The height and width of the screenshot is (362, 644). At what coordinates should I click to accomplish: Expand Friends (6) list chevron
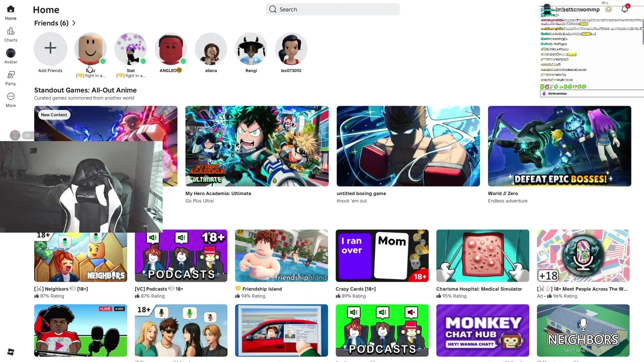coord(73,23)
